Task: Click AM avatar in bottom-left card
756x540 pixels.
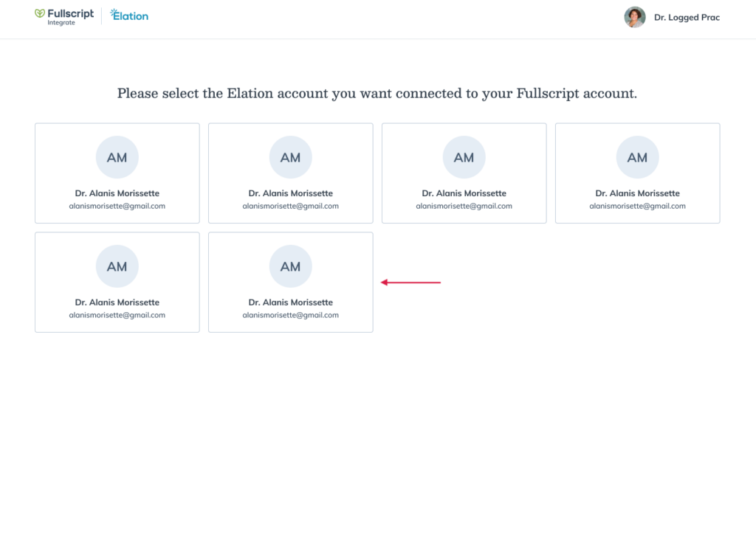Action: pyautogui.click(x=117, y=266)
